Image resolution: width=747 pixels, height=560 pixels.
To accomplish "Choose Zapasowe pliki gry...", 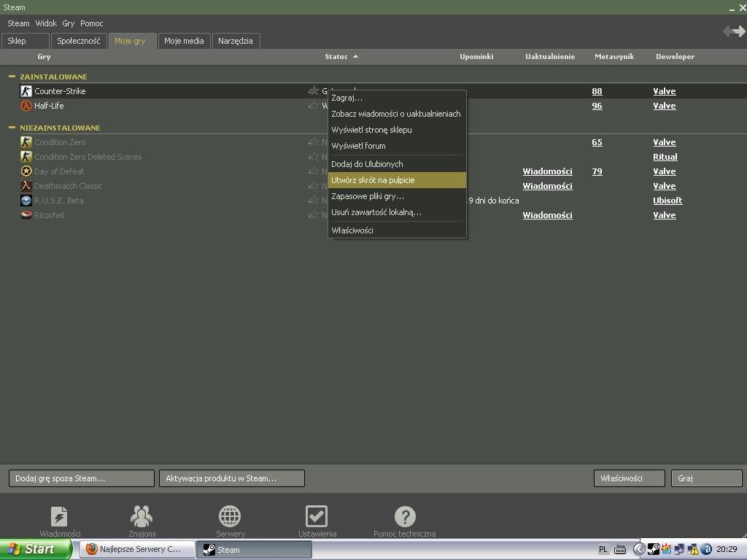I will pyautogui.click(x=398, y=196).
